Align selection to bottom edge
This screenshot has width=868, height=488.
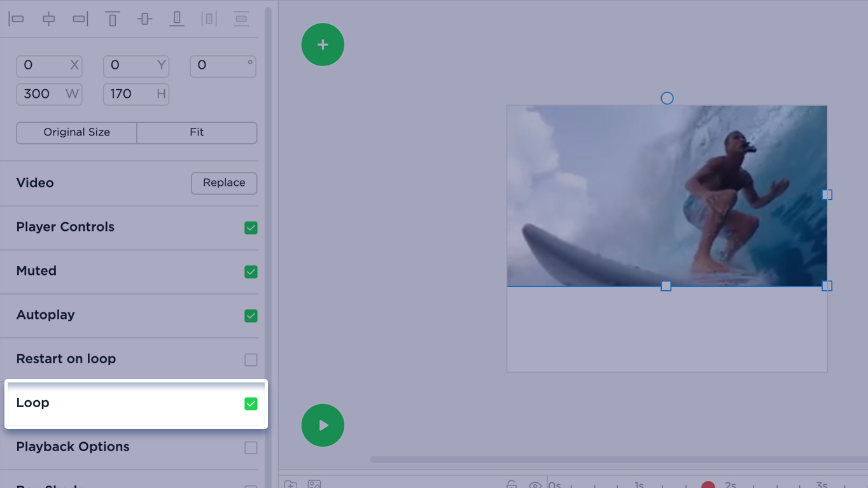[x=177, y=19]
